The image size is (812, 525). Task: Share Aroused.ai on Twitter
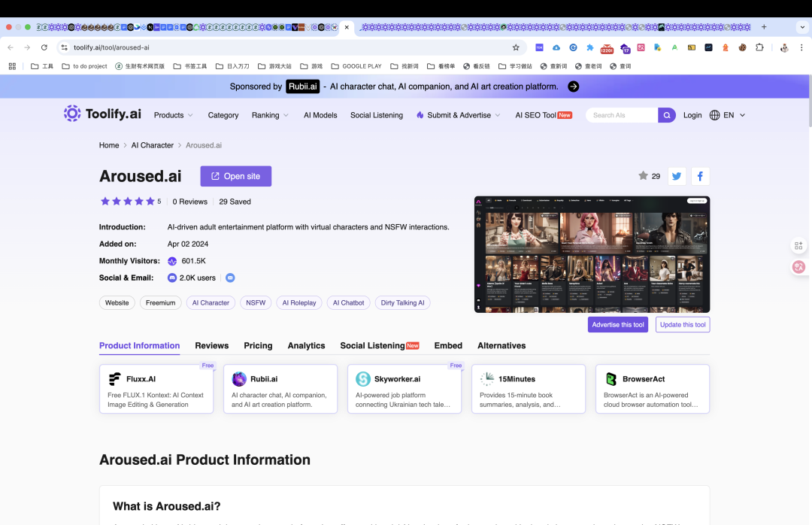677,176
